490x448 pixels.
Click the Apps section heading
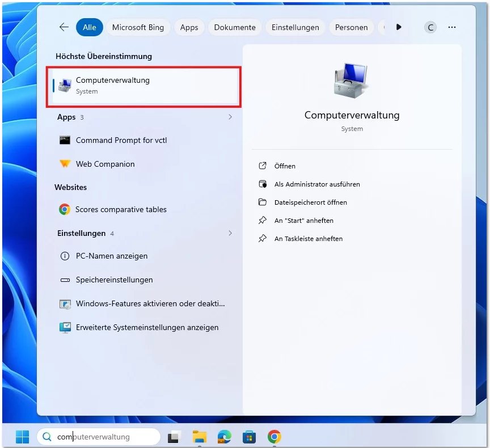66,117
